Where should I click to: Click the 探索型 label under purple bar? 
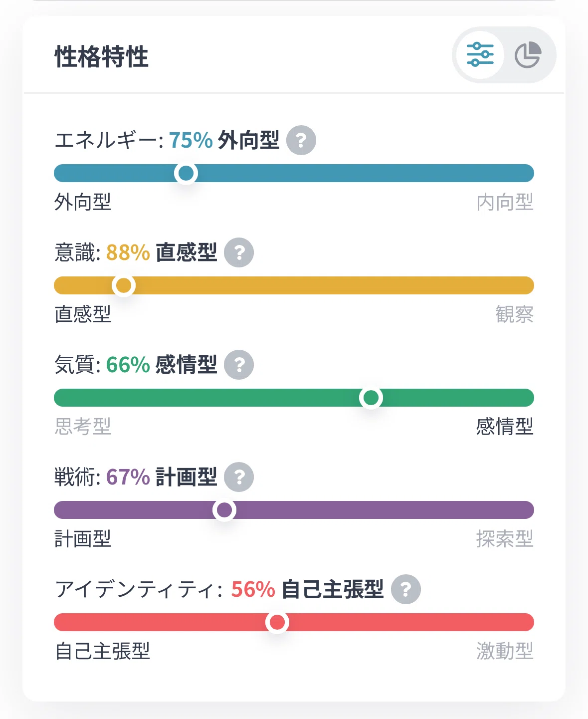coord(505,539)
